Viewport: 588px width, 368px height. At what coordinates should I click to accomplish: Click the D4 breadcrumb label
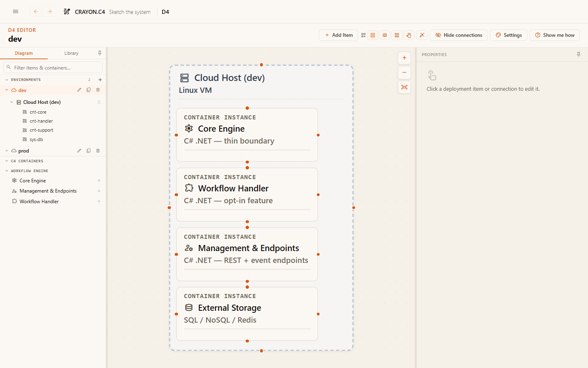pos(165,12)
